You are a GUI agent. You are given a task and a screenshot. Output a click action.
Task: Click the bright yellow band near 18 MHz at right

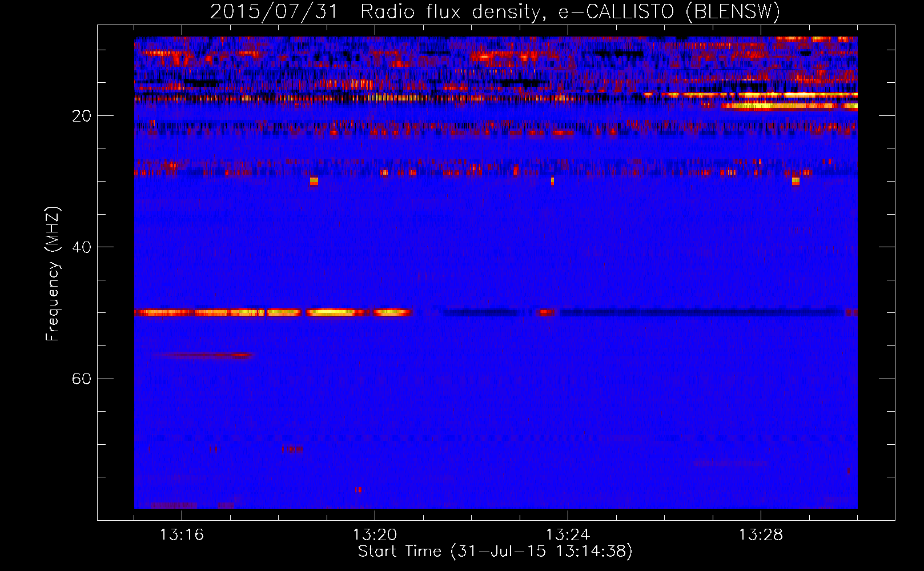(789, 106)
